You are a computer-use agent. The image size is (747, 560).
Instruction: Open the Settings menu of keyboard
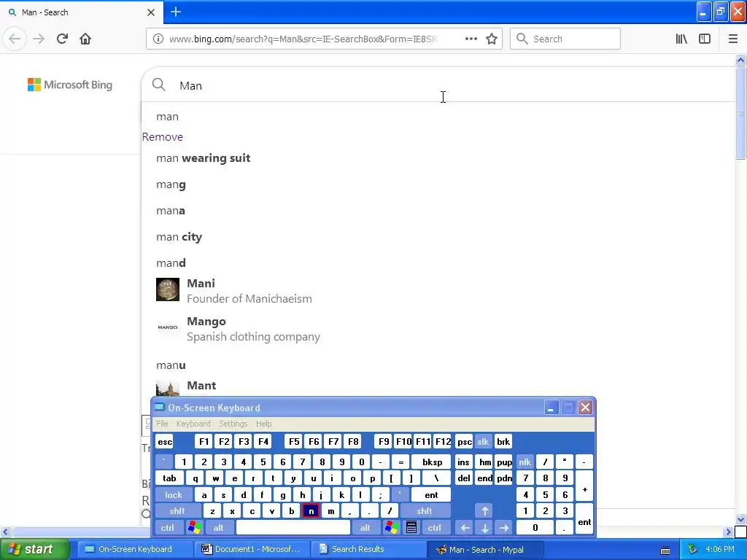coord(233,424)
